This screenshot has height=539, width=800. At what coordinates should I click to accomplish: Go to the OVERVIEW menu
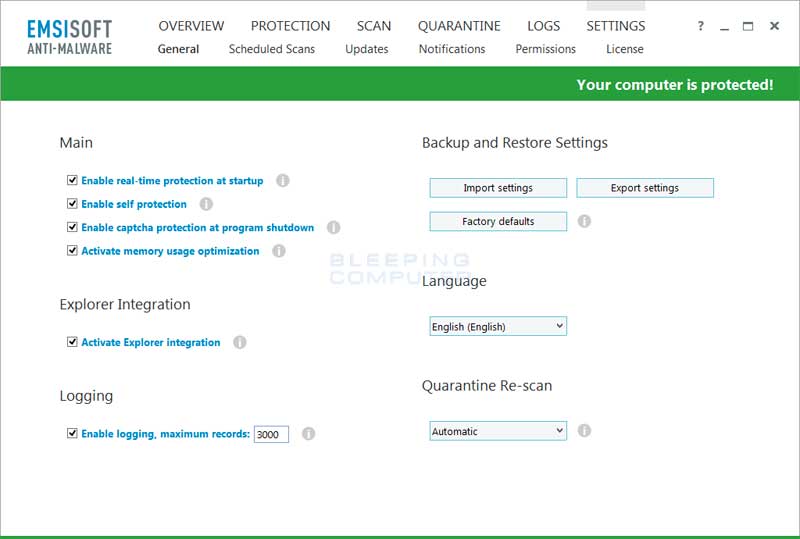pyautogui.click(x=191, y=26)
